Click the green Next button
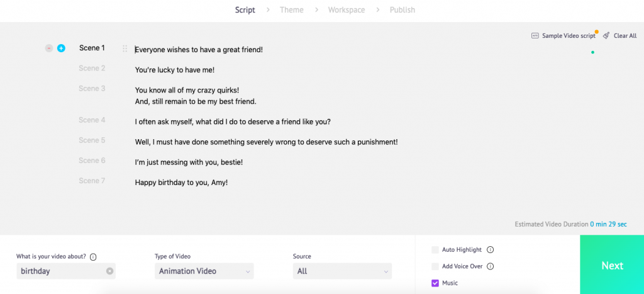Viewport: 644px width, 294px height. (612, 265)
